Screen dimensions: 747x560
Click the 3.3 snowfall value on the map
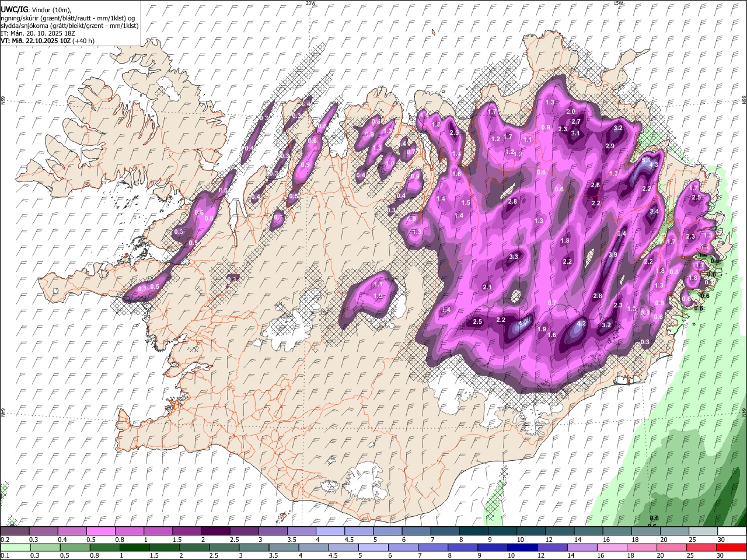514,257
